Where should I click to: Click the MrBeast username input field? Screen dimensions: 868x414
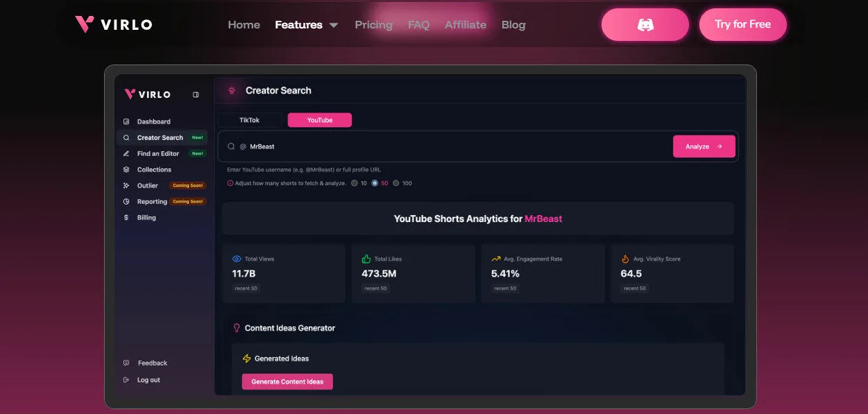tap(451, 146)
